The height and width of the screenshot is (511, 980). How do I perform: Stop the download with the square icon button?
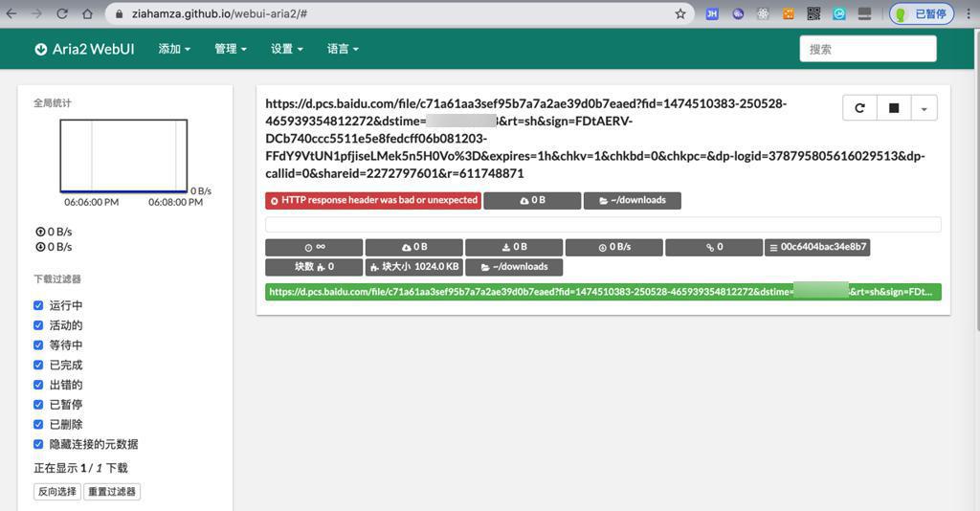point(894,108)
